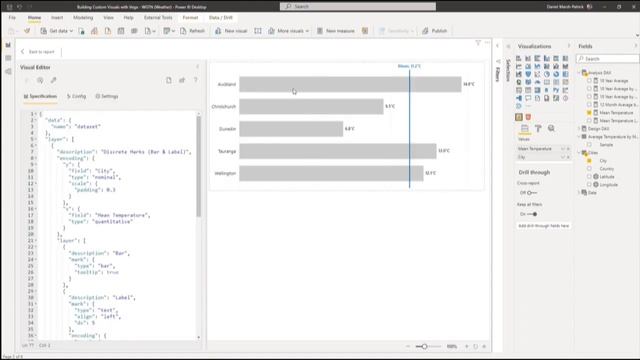Open the External Tools ribbon tab
Screen dimensions: 640x360
(x=158, y=18)
